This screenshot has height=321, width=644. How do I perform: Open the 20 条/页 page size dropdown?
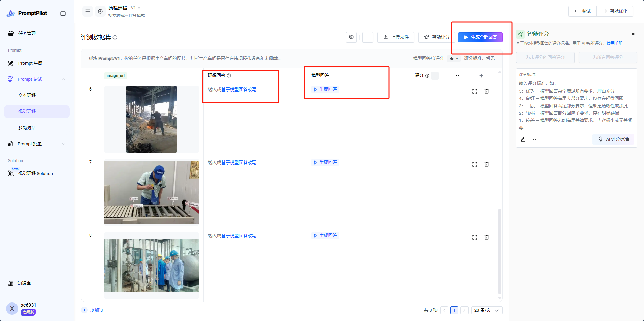486,310
